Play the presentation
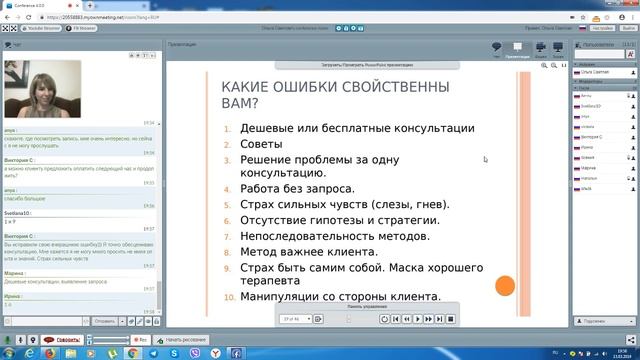Viewport: 640px width, 360px height. [417, 319]
